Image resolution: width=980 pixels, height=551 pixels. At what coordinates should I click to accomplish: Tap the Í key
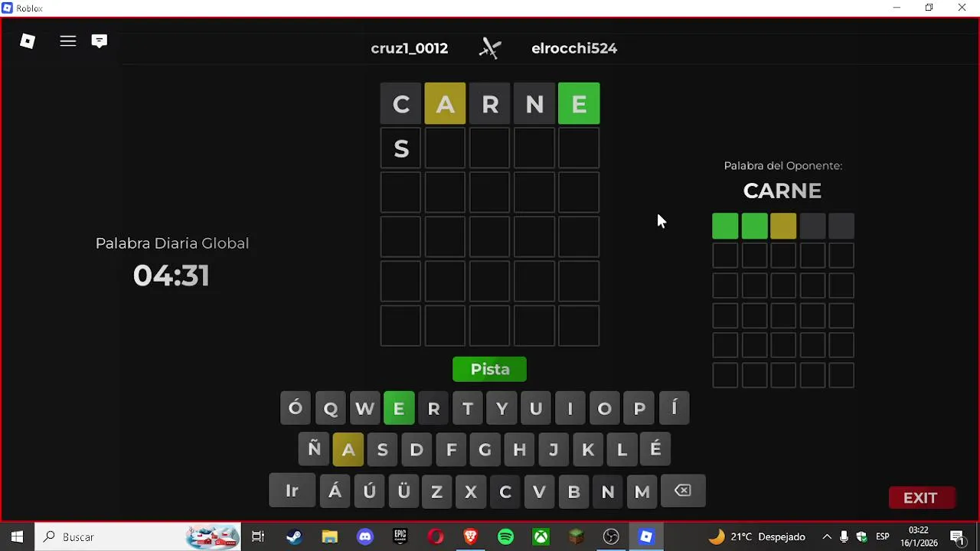click(674, 409)
